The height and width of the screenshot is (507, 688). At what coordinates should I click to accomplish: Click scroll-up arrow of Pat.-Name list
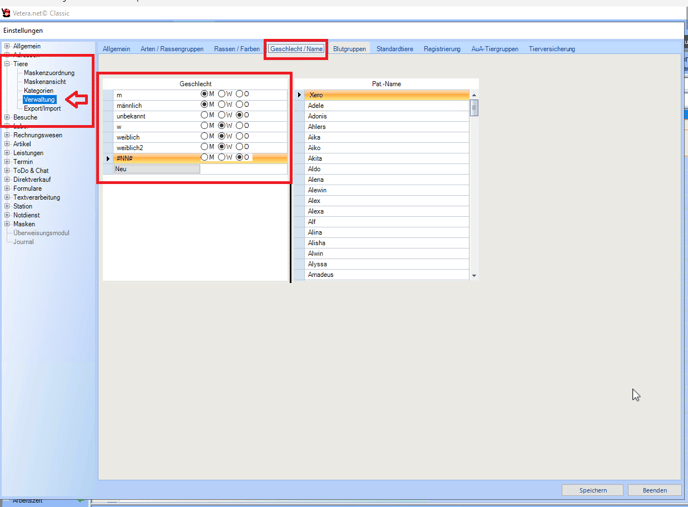[474, 95]
